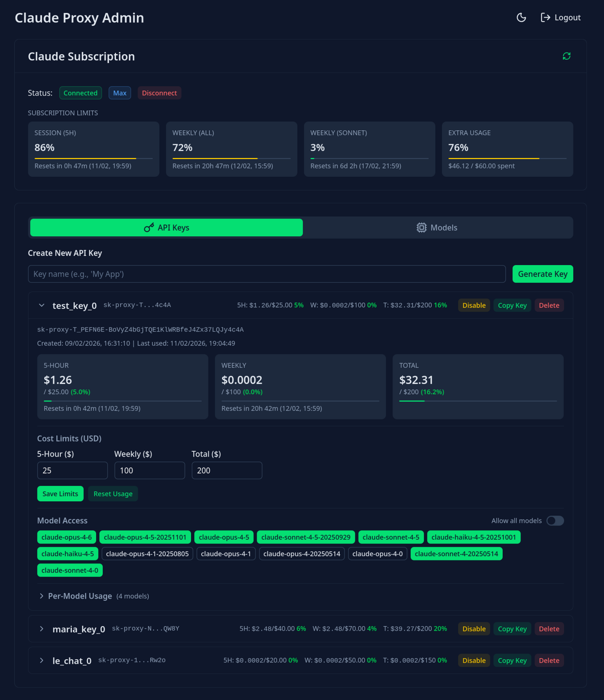Image resolution: width=604 pixels, height=700 pixels.
Task: Enable claude-opus-4-1 model chip
Action: 226,554
